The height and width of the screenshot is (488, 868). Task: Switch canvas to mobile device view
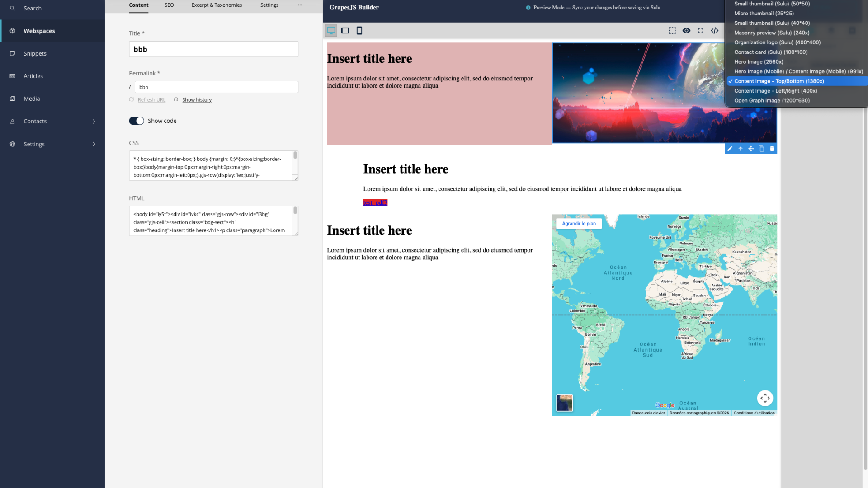tap(359, 31)
